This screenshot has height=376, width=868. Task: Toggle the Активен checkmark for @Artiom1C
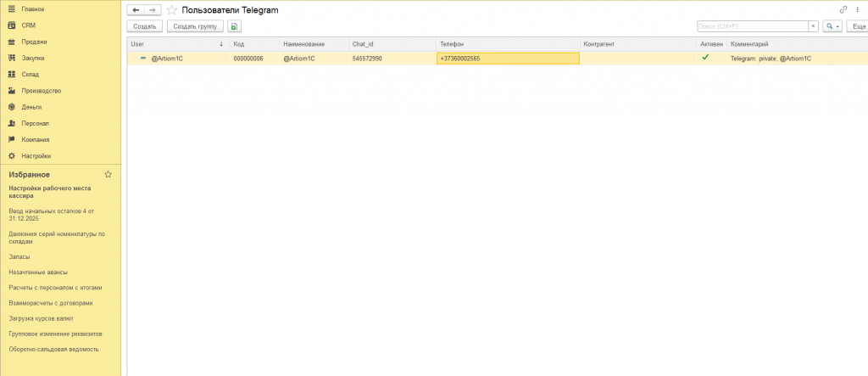pos(705,57)
